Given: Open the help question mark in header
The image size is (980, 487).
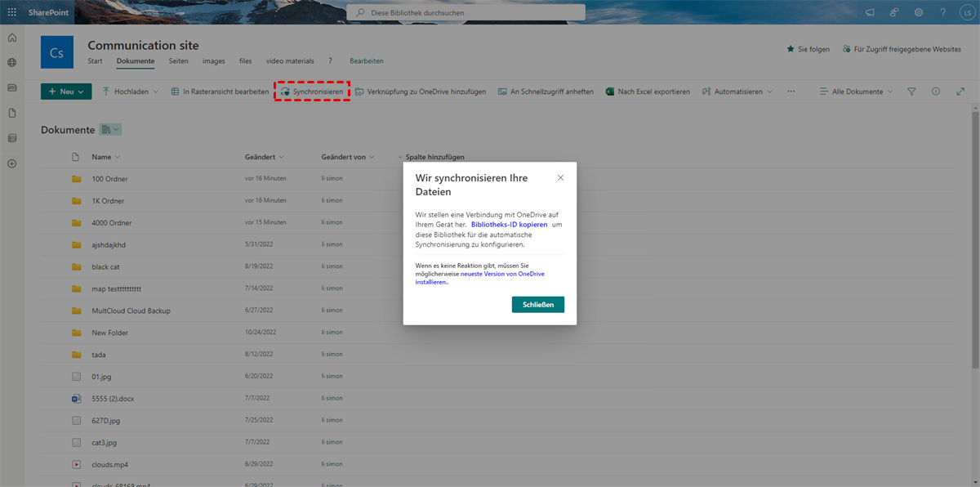Looking at the screenshot, I should tap(943, 12).
